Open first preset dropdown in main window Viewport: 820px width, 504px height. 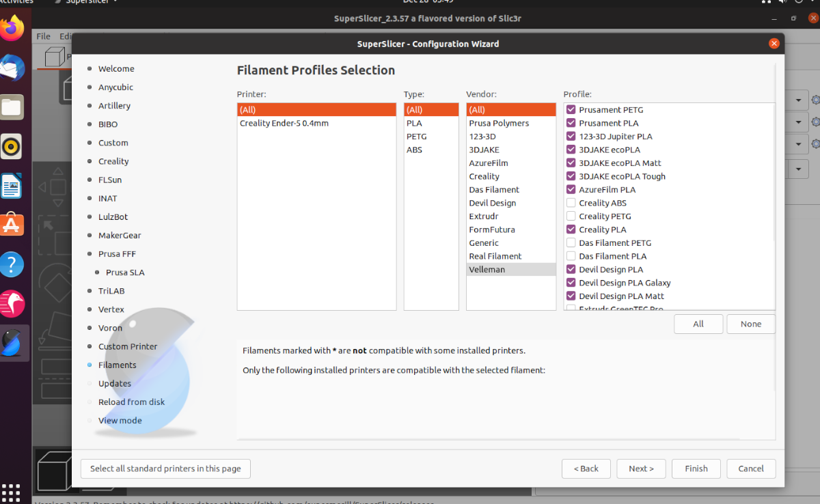[x=797, y=100]
